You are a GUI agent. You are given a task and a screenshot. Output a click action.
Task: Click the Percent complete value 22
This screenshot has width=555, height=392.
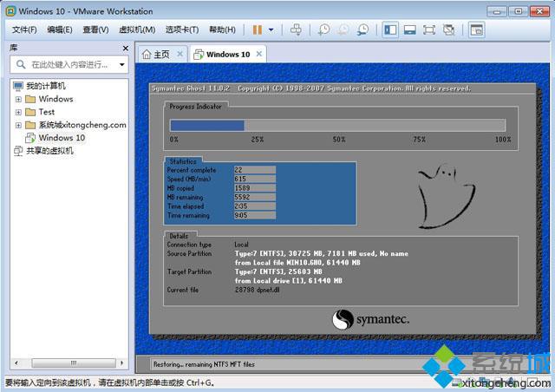[254, 170]
